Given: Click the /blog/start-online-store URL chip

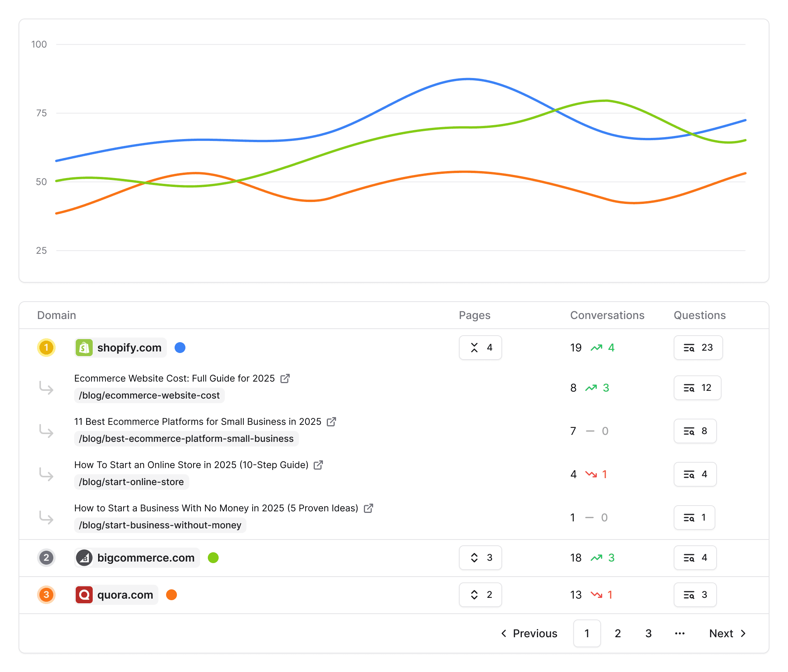Looking at the screenshot, I should click(131, 482).
